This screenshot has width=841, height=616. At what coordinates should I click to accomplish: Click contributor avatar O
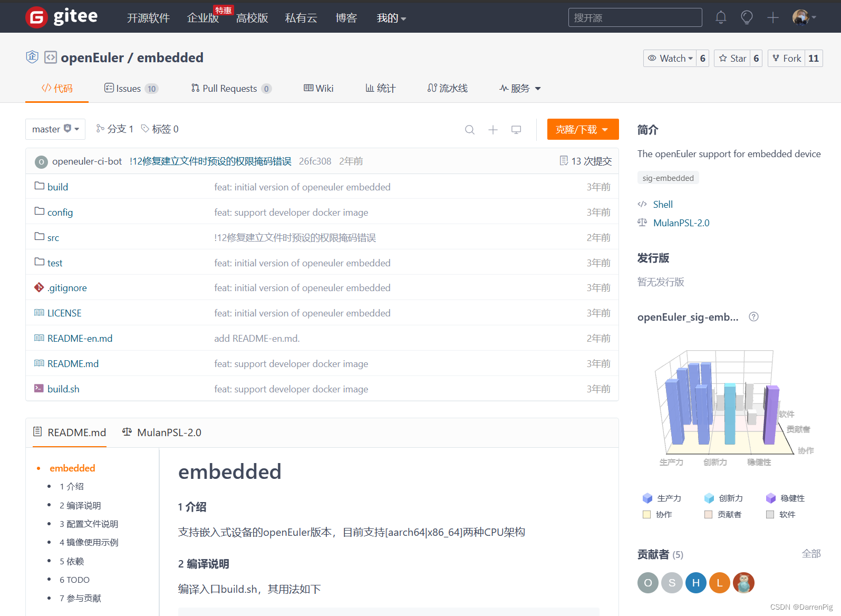click(648, 583)
